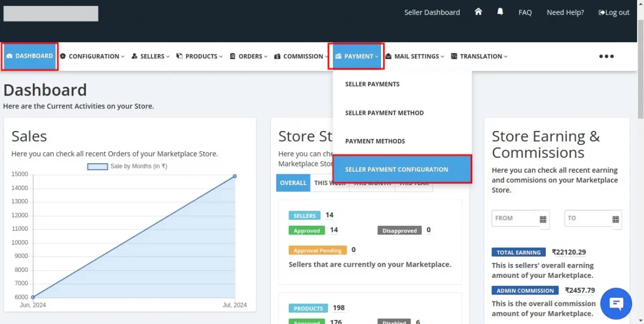Click the ₹22120.29 earning value

click(x=569, y=252)
